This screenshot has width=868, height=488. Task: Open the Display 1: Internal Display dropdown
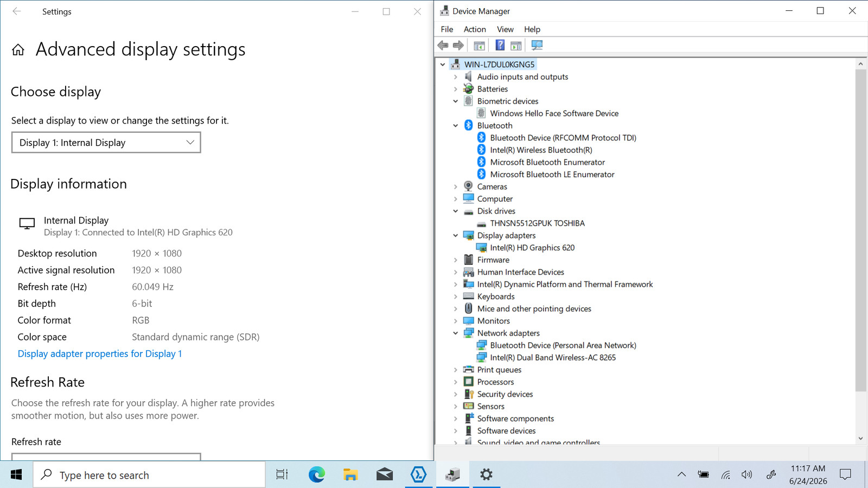(106, 143)
